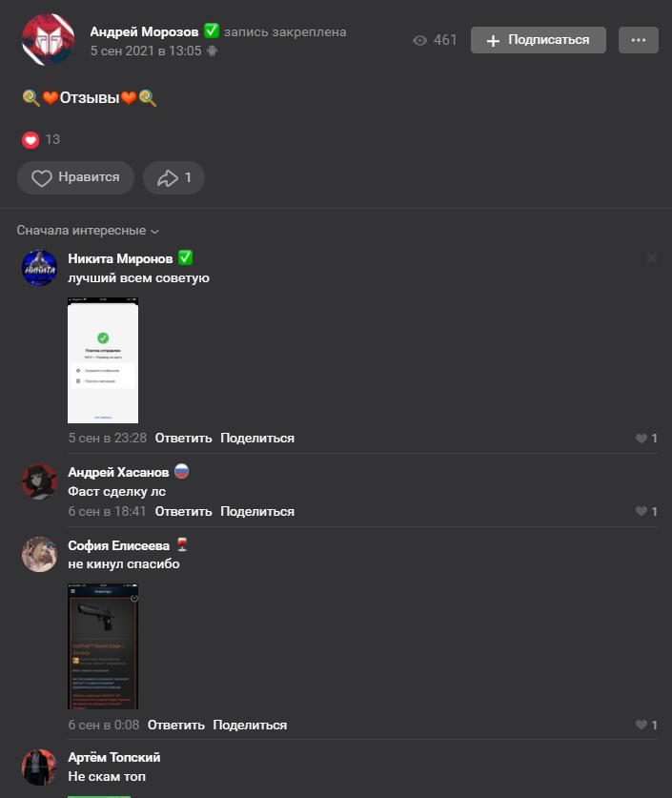Open Андрей Морозов's profile avatar

pyautogui.click(x=48, y=40)
